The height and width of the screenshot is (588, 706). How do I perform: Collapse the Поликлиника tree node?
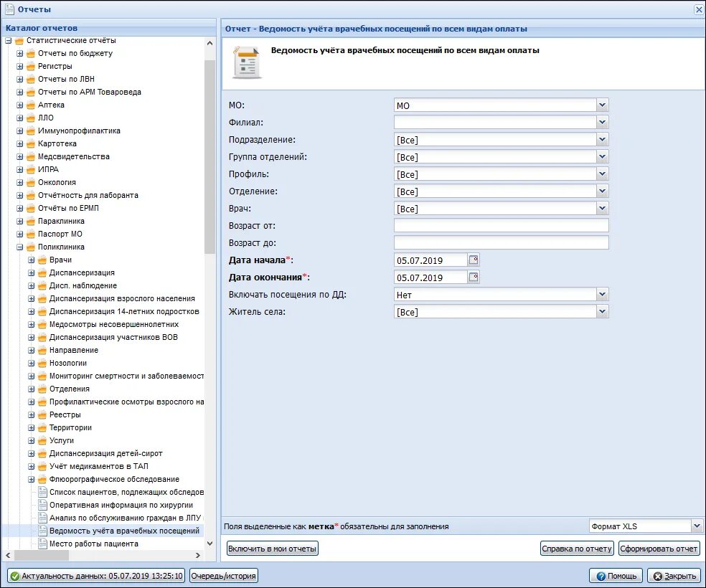20,247
